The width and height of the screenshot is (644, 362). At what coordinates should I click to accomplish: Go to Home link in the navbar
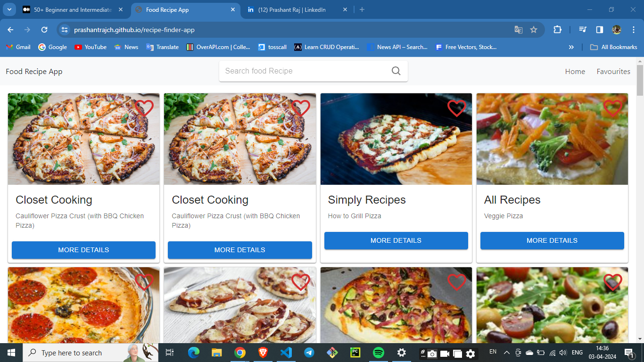pyautogui.click(x=575, y=72)
